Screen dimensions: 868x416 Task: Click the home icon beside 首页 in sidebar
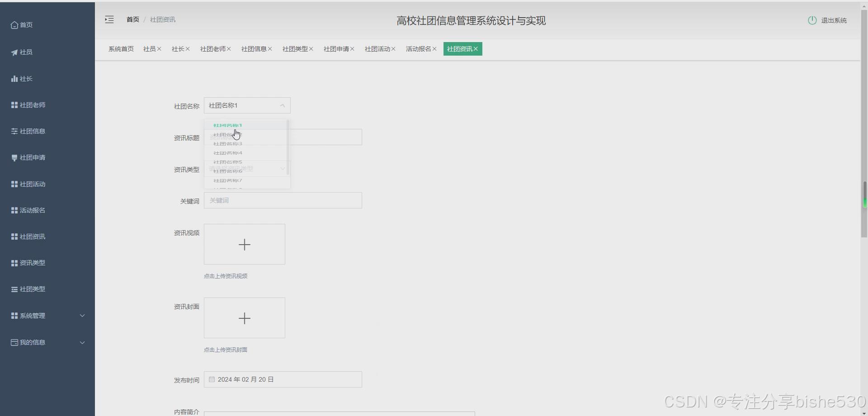coord(14,25)
